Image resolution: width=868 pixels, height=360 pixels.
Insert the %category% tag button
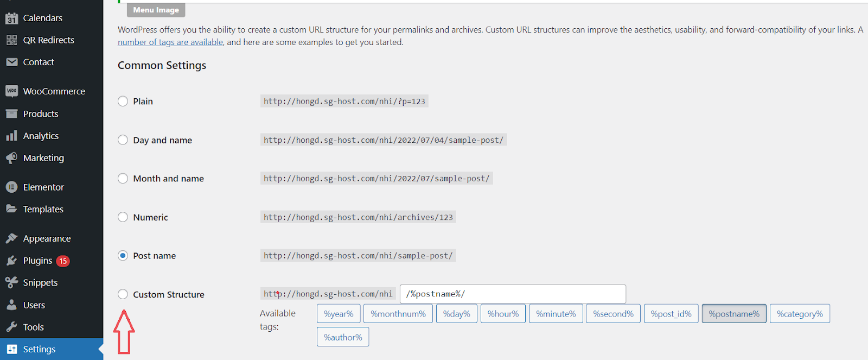point(800,314)
